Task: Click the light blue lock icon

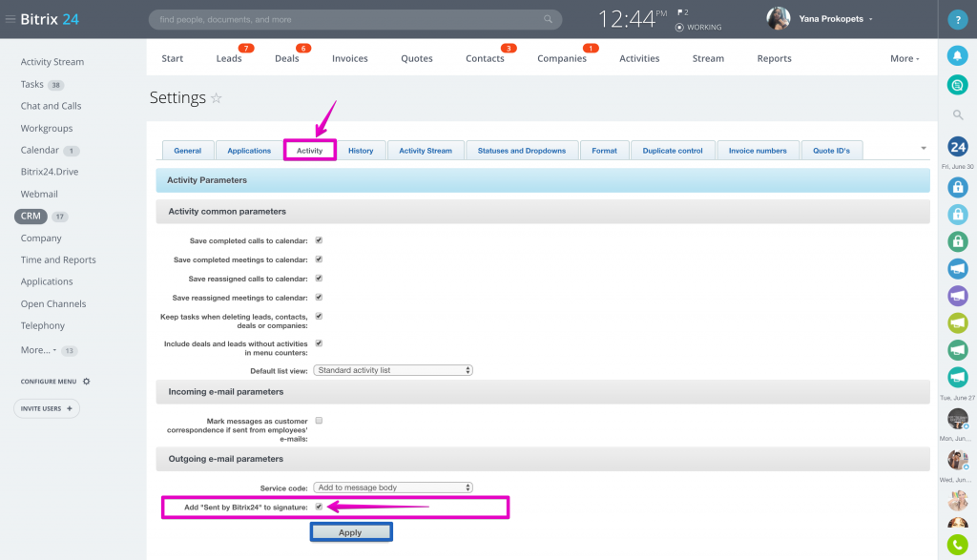Action: click(x=958, y=215)
